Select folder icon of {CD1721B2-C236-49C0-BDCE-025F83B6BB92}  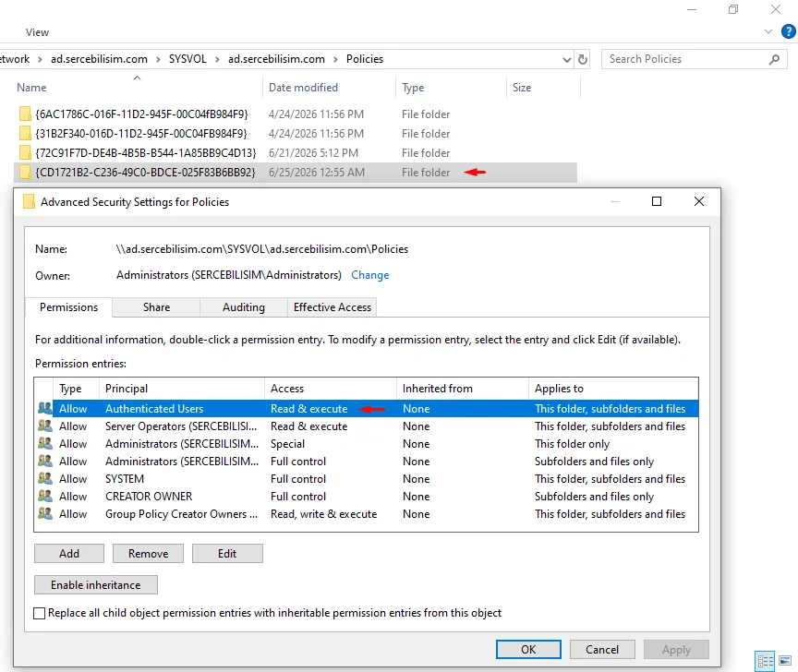point(24,172)
